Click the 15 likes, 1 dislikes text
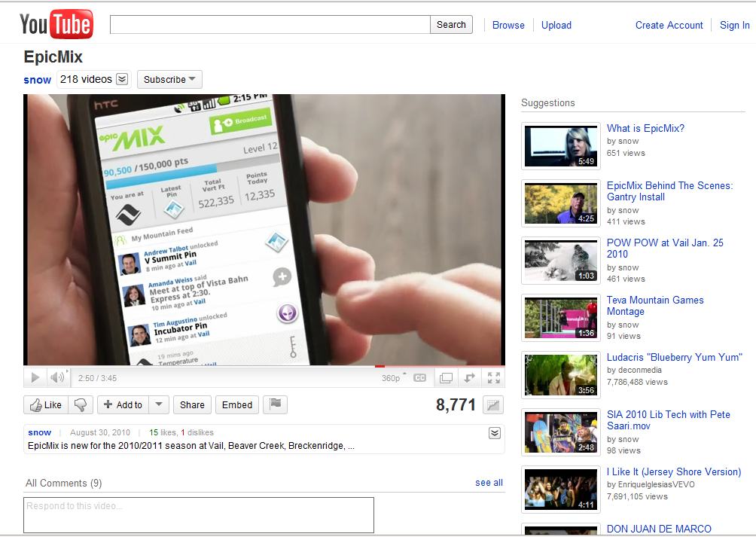This screenshot has width=756, height=537. [181, 432]
